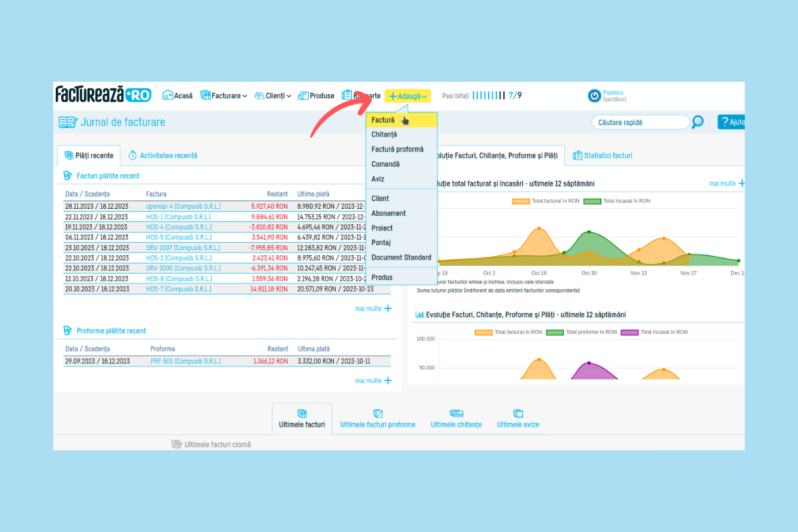This screenshot has height=532, width=798.
Task: Click the Facturează.ro logo
Action: [103, 95]
